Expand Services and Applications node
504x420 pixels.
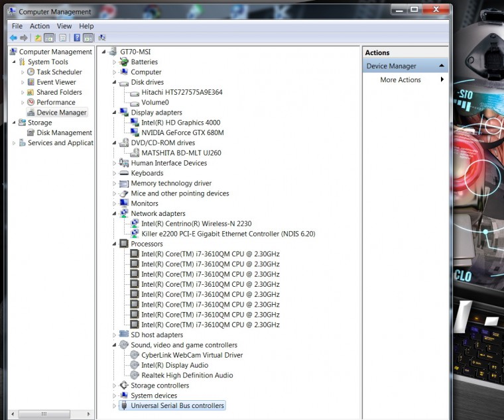tap(14, 143)
